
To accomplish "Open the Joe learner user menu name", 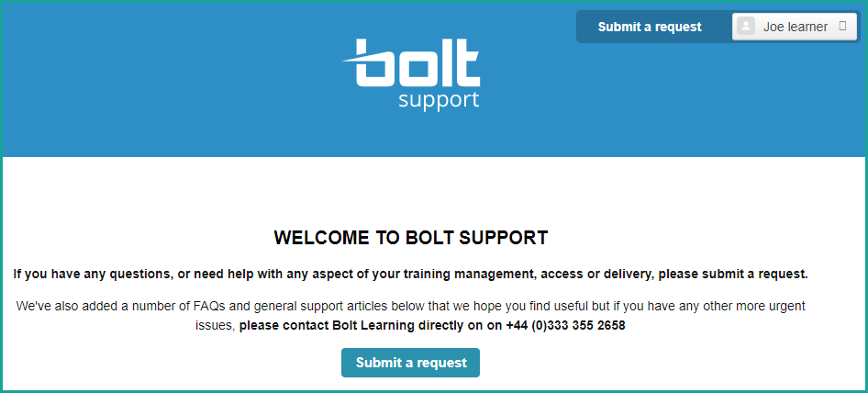I will tap(795, 27).
